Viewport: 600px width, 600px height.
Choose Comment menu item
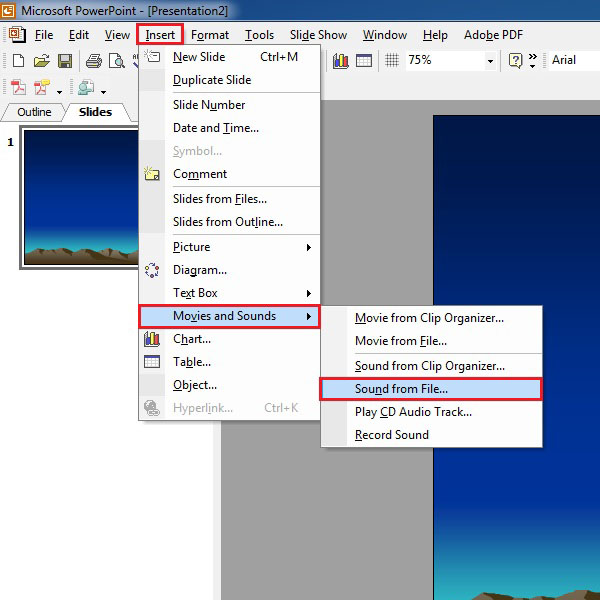point(229,174)
